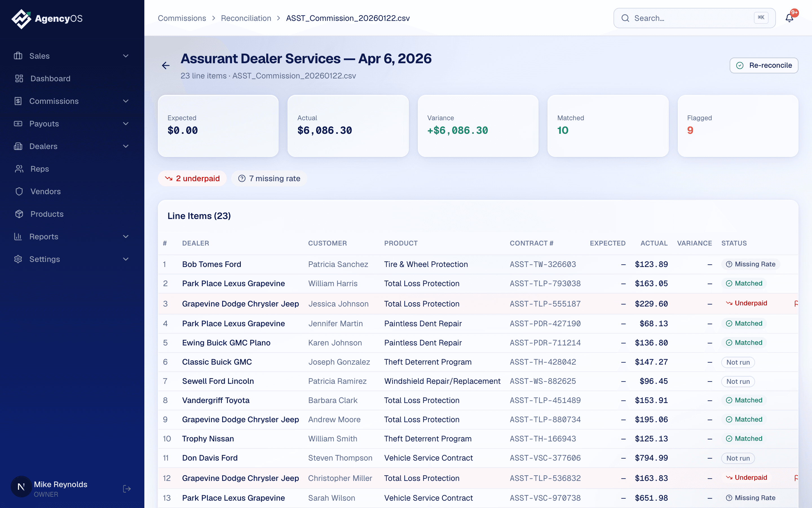The height and width of the screenshot is (508, 812).
Task: Focus the Search input field
Action: point(694,18)
